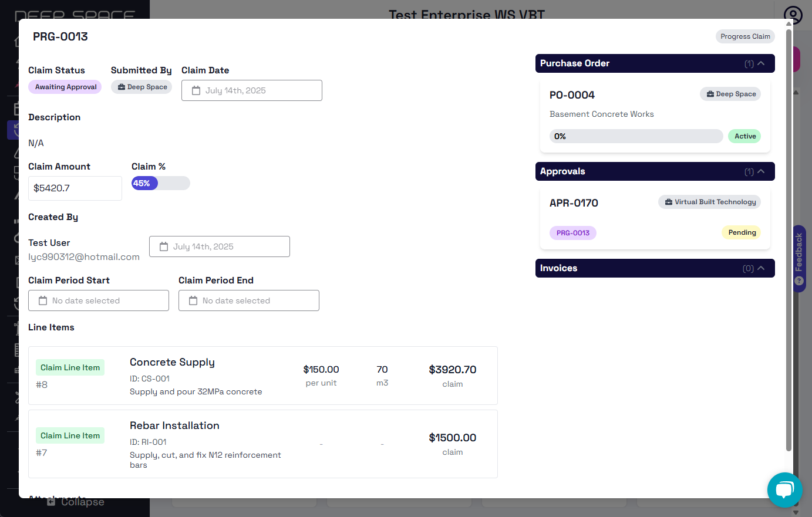Click the PRG-0013 modal title
This screenshot has width=812, height=517.
(x=60, y=36)
